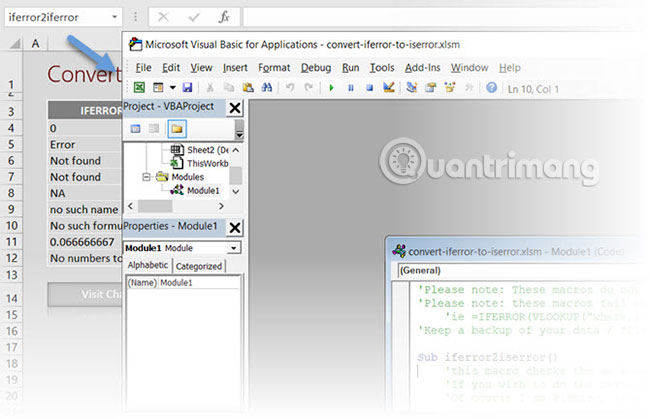The height and width of the screenshot is (419, 650).
Task: Click the Toolbox icon in the toolbar
Action: [469, 87]
